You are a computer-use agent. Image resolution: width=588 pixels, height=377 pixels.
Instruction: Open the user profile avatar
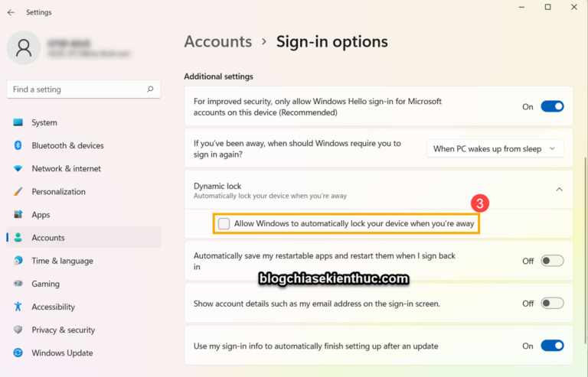coord(24,47)
